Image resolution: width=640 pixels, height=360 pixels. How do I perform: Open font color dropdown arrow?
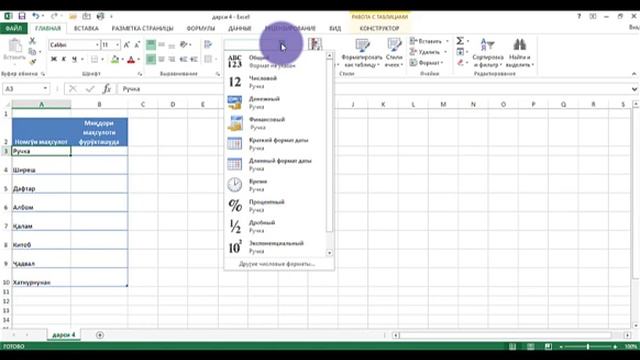click(x=138, y=60)
